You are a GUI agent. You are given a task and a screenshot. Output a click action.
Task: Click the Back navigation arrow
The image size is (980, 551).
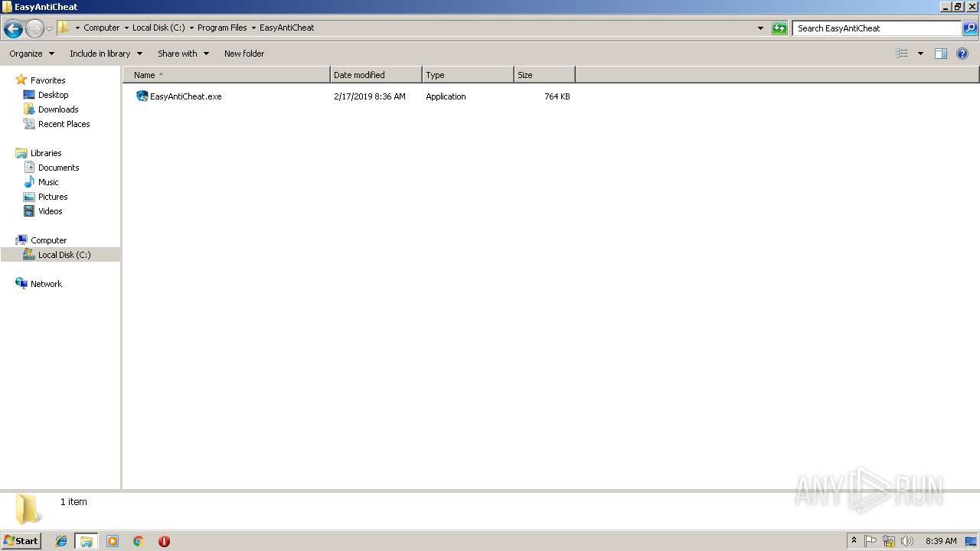pos(13,28)
